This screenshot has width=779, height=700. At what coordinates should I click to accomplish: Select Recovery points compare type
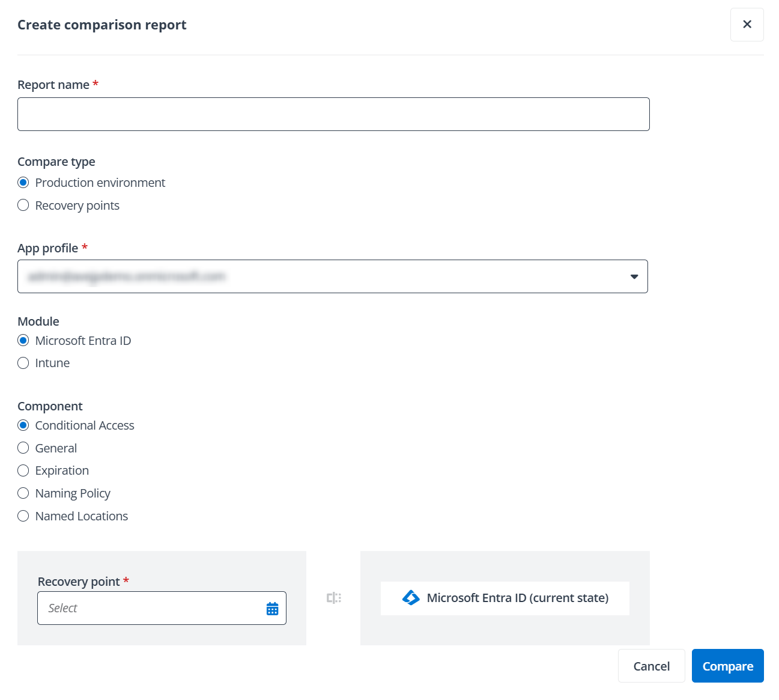click(x=23, y=205)
